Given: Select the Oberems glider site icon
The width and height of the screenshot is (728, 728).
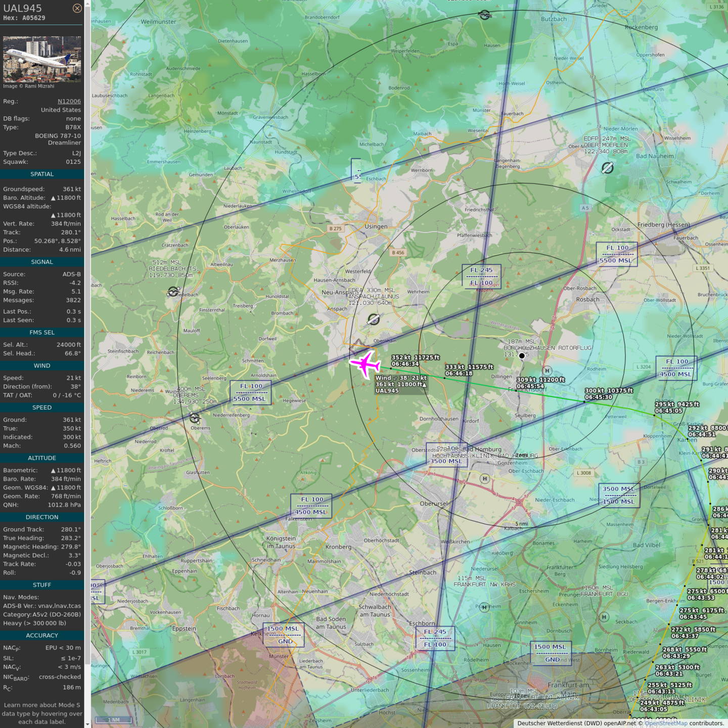Looking at the screenshot, I should pos(195,418).
